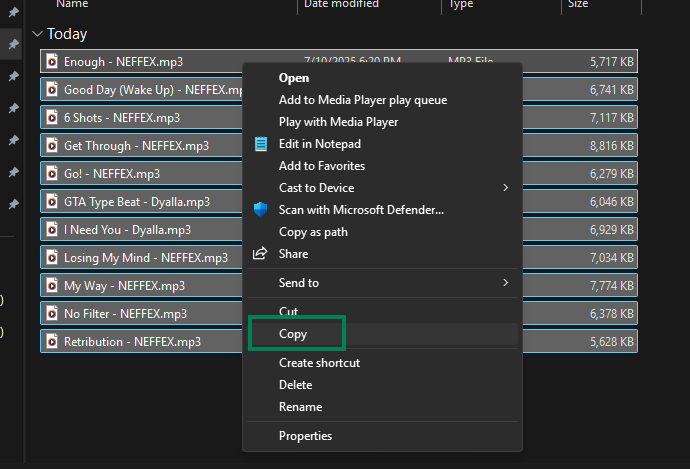
Task: Click the Today group heading
Action: point(67,34)
